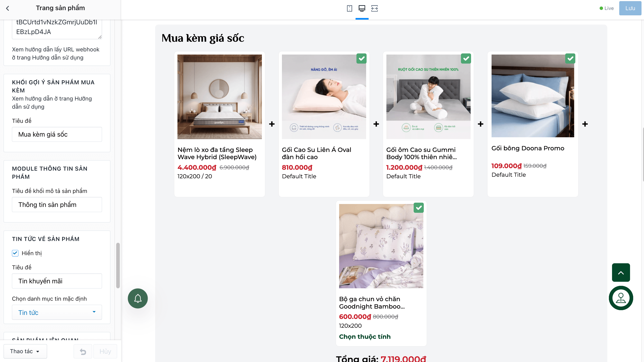Expand the Thao tác dropdown
The width and height of the screenshot is (644, 362).
click(x=25, y=351)
